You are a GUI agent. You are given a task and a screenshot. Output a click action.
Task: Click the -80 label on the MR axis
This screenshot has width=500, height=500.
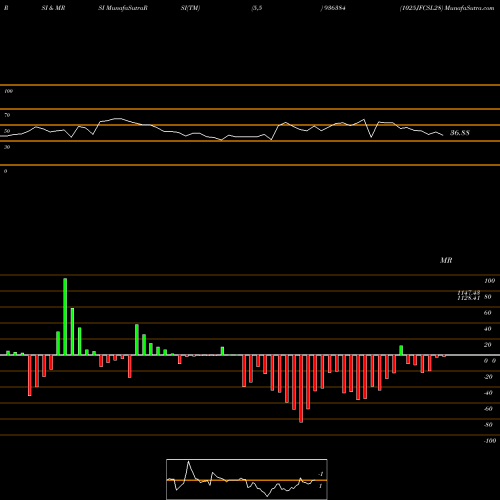click(x=488, y=425)
